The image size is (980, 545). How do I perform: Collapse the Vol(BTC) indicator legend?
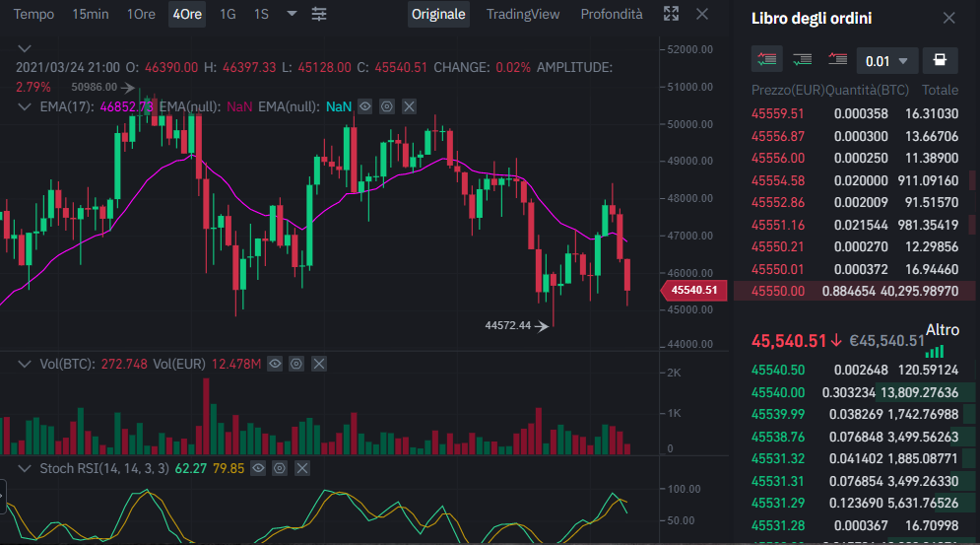click(25, 364)
